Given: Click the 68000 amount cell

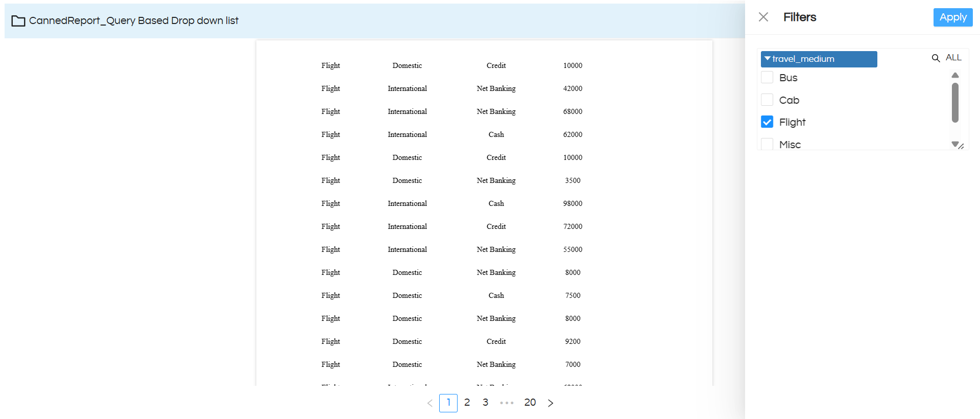Looking at the screenshot, I should [572, 111].
